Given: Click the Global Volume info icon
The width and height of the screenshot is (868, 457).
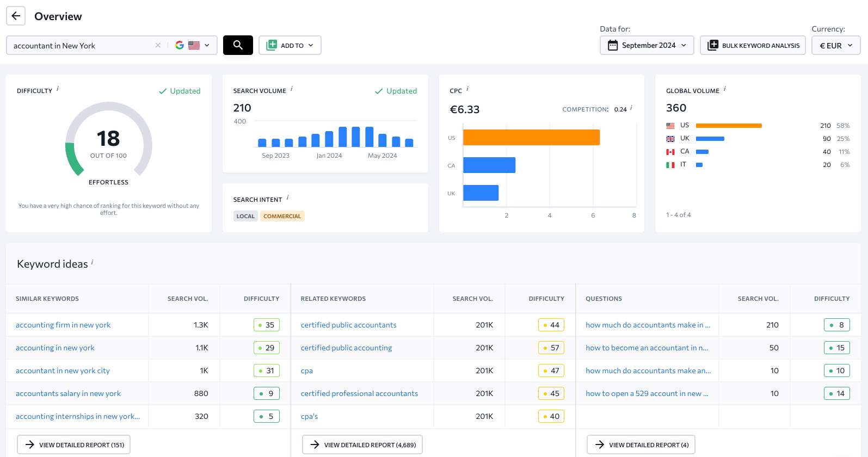Looking at the screenshot, I should (x=725, y=88).
